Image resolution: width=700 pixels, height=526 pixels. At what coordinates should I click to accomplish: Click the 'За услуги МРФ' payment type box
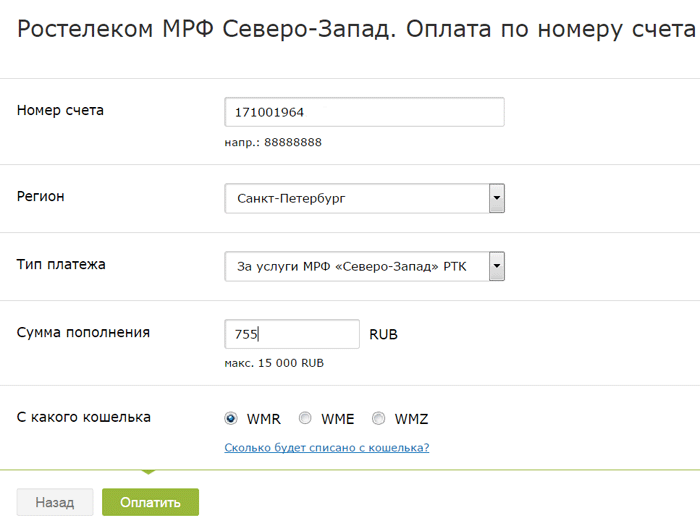tap(356, 266)
